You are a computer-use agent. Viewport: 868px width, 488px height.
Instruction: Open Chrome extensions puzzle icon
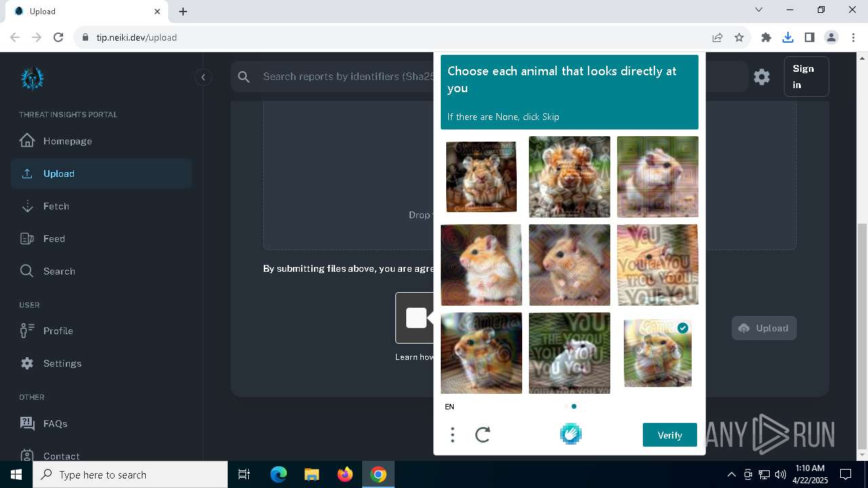(766, 37)
